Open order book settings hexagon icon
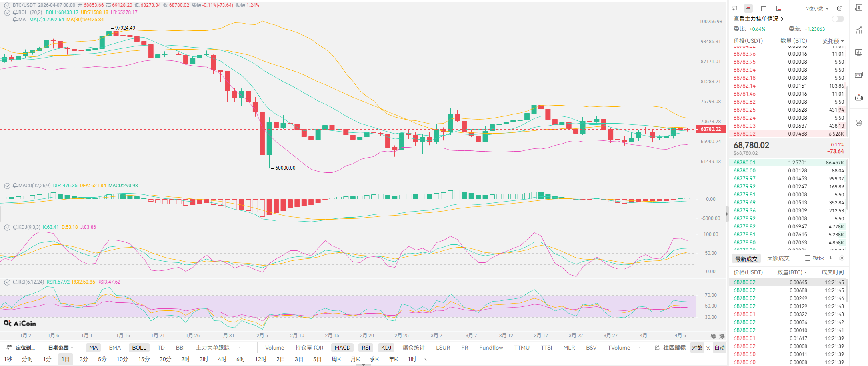 pyautogui.click(x=840, y=8)
